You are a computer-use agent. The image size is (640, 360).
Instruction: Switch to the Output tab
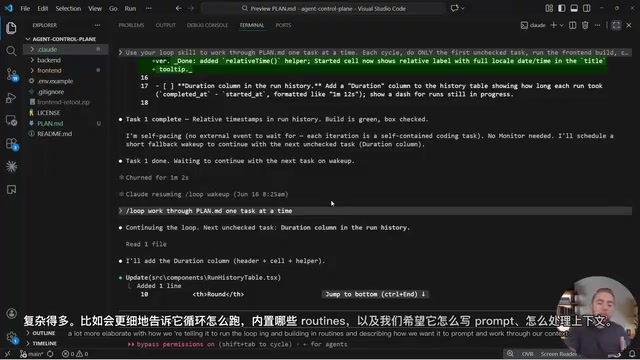pos(165,25)
